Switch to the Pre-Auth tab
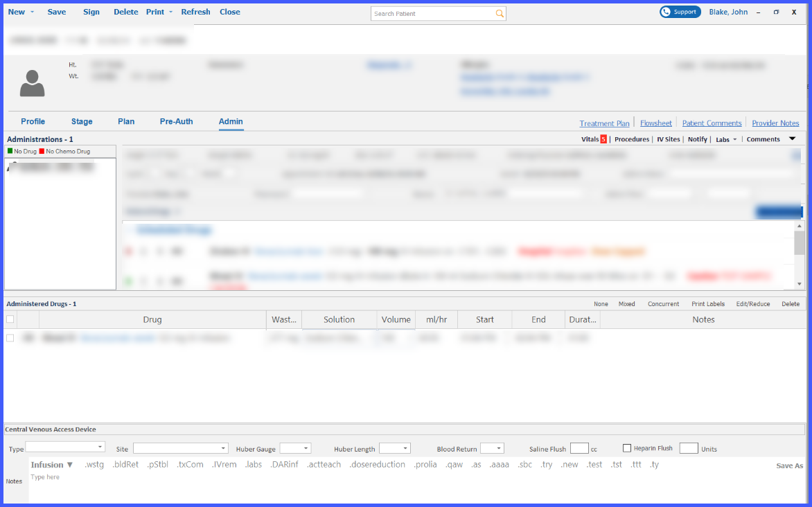 point(176,121)
